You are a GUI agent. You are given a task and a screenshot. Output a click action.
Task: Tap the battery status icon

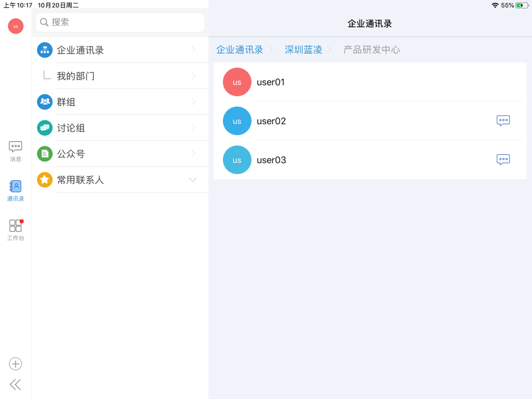coord(522,5)
